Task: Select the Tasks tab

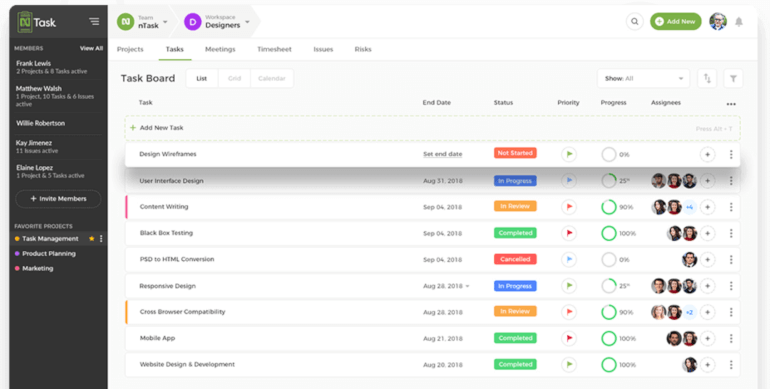Action: pyautogui.click(x=175, y=49)
